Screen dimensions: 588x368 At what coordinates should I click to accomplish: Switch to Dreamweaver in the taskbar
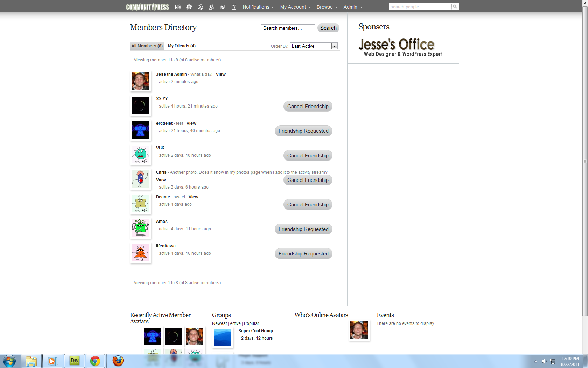(74, 361)
